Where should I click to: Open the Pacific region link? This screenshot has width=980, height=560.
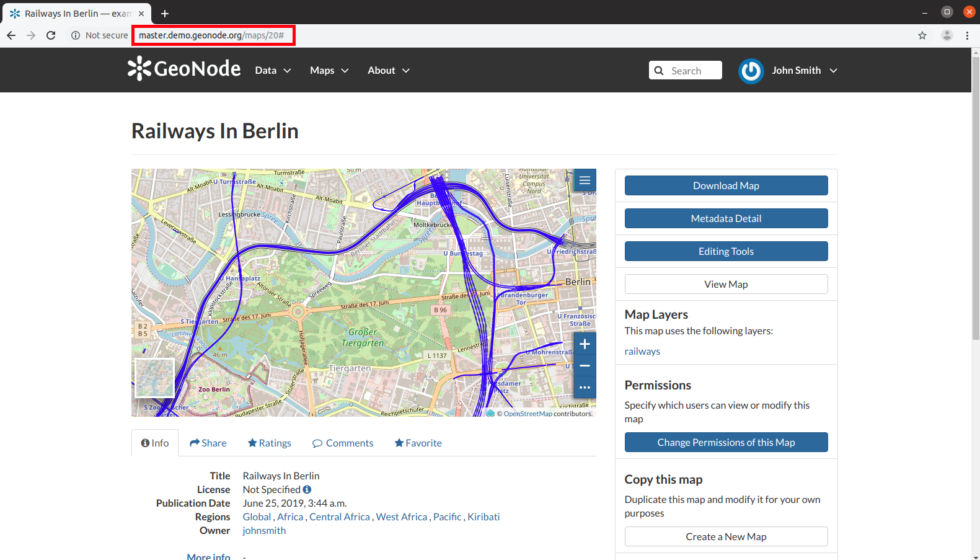[448, 517]
